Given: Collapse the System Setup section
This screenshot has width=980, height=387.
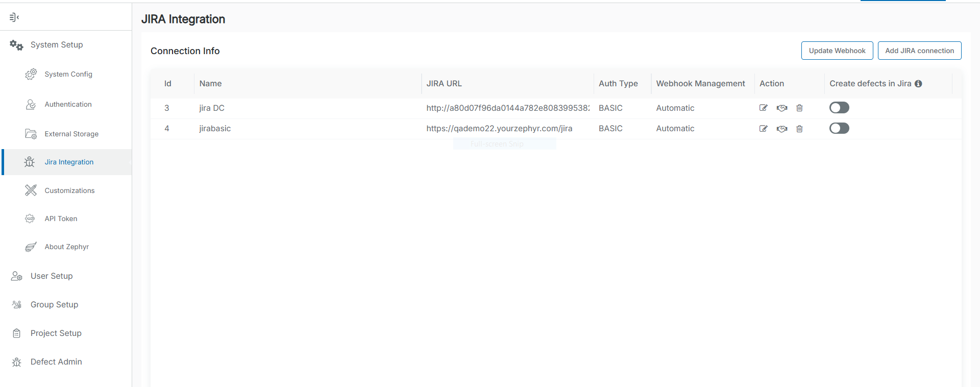Looking at the screenshot, I should click(x=56, y=45).
